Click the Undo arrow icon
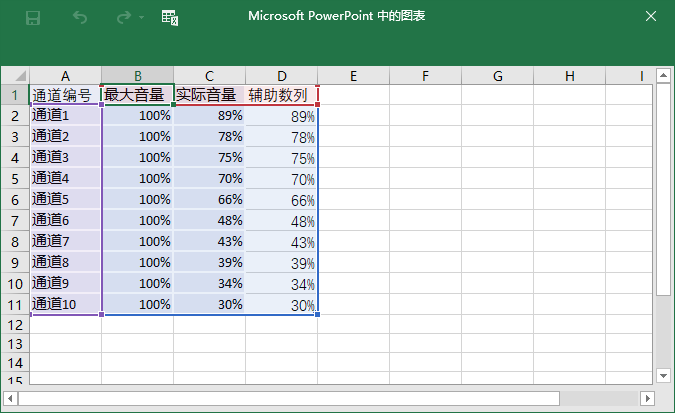675x413 pixels. click(80, 18)
